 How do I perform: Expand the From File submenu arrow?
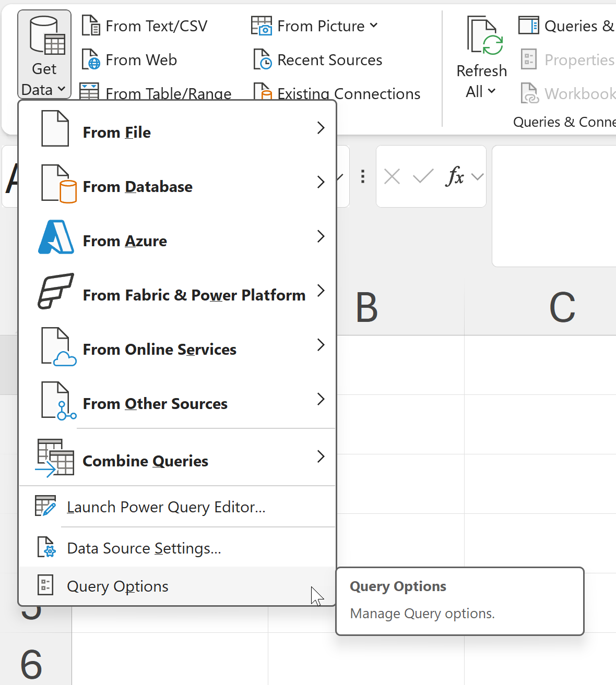tap(321, 128)
